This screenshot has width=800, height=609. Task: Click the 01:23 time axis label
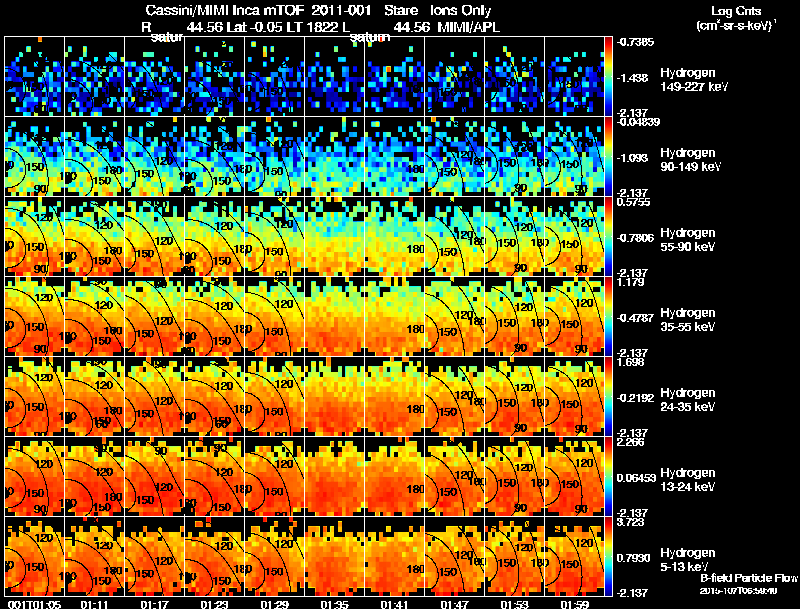click(x=214, y=604)
